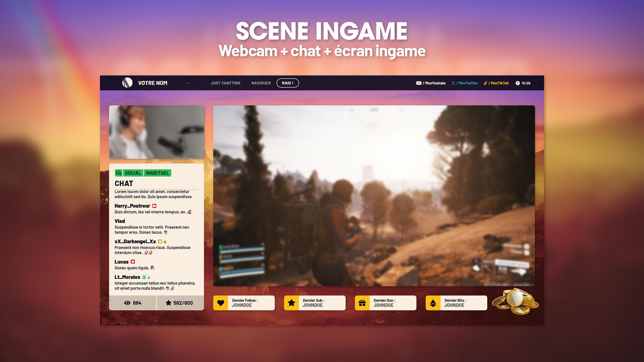The image size is (644, 362).
Task: Click the YouTube icon in top bar
Action: [x=419, y=83]
